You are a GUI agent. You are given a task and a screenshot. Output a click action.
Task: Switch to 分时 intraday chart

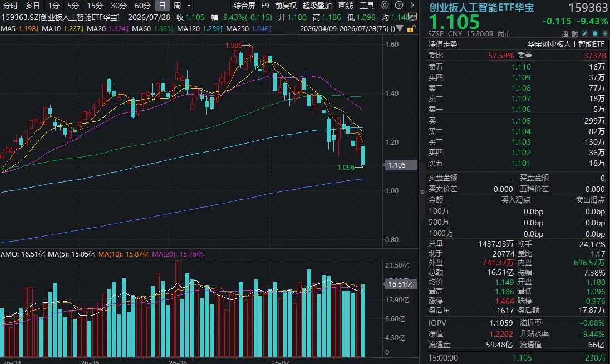coord(11,6)
